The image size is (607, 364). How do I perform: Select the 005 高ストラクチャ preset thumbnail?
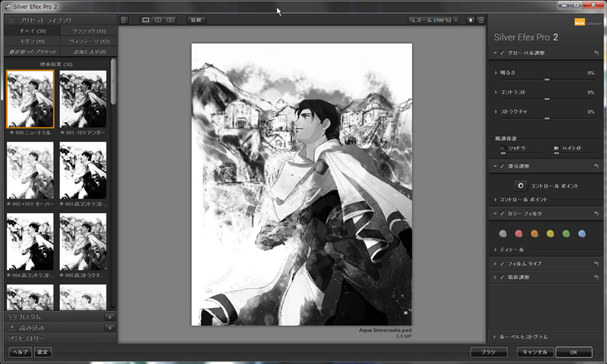tap(83, 241)
